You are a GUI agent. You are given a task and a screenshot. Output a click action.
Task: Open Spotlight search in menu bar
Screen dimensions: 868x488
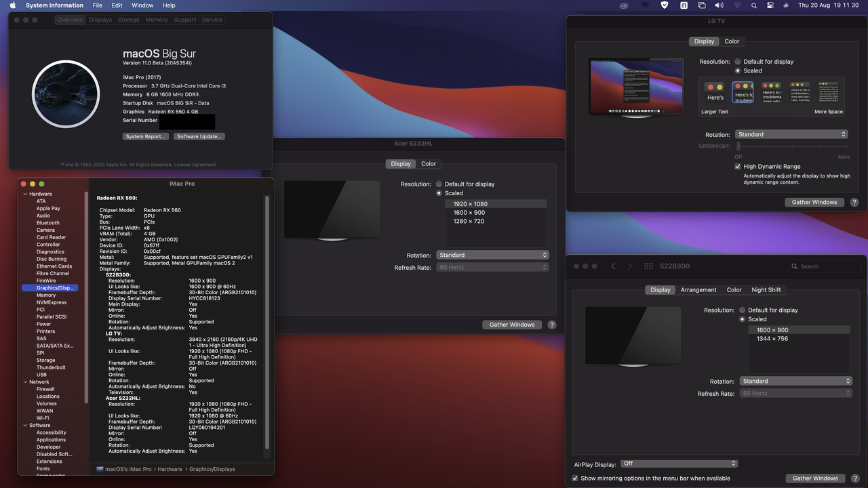point(754,5)
